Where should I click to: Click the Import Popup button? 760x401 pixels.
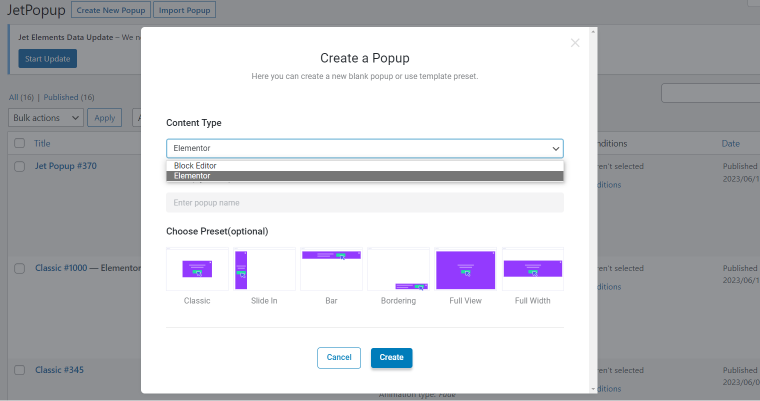coord(185,10)
